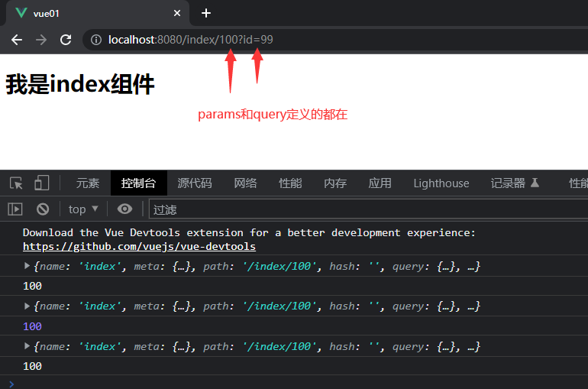The image size is (588, 389).
Task: Click the address bar URL
Action: (x=190, y=40)
